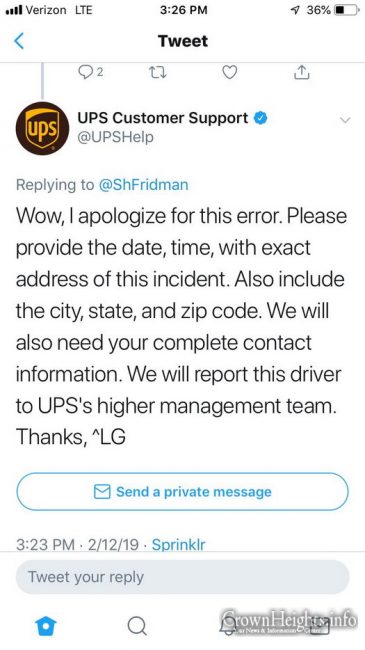The height and width of the screenshot is (650, 365).
Task: Open the @ShFridman mention link
Action: [144, 184]
